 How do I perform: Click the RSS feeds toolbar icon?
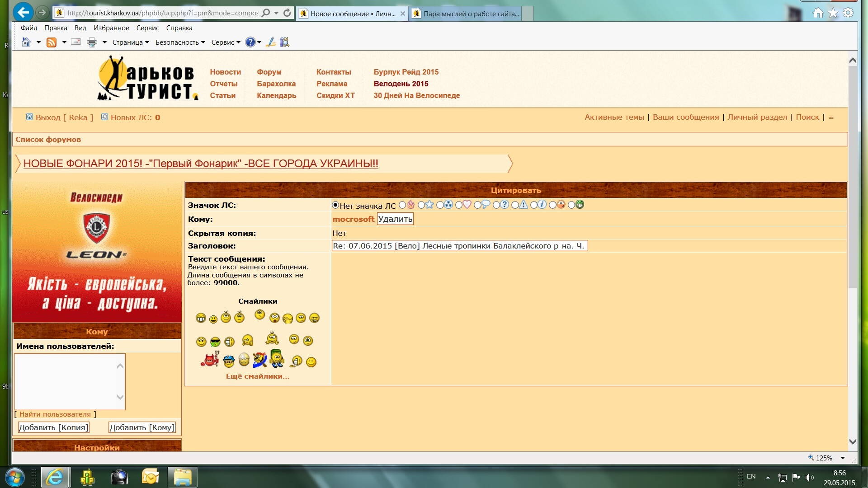click(52, 42)
